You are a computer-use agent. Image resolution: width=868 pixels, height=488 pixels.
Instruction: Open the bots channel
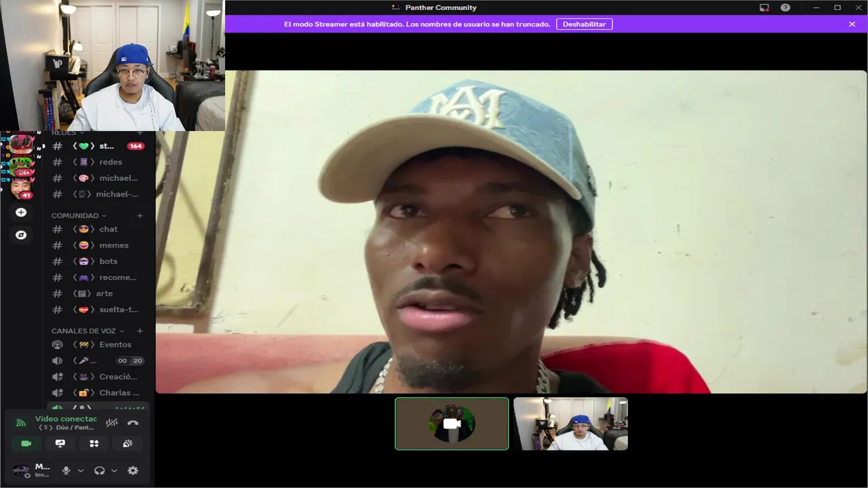(98, 261)
